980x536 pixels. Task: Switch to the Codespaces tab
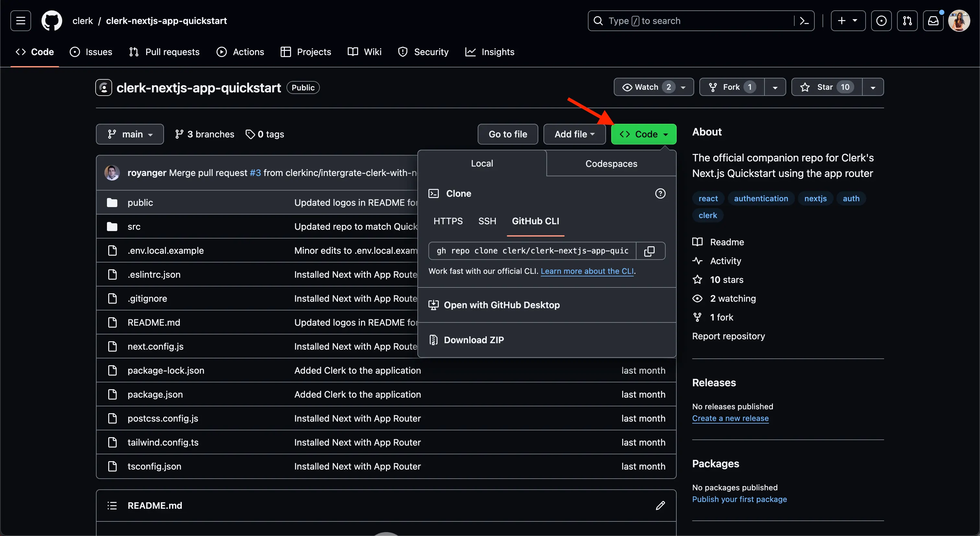coord(611,163)
